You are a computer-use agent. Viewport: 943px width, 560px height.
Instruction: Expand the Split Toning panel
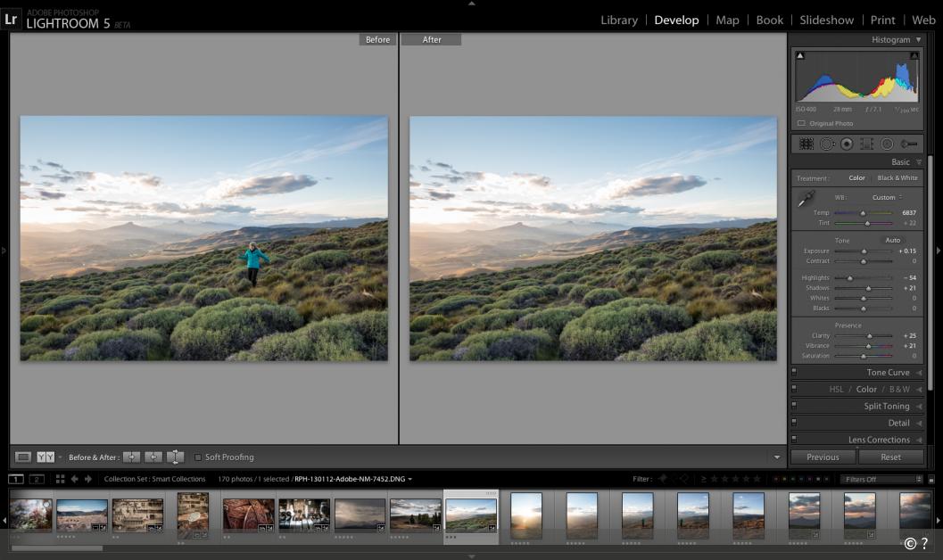(918, 407)
